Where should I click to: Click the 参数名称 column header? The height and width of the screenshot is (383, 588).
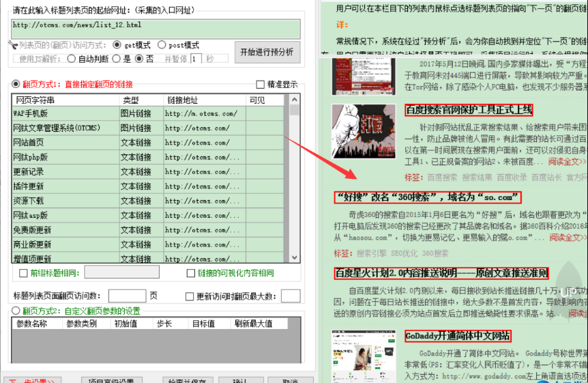pos(37,324)
